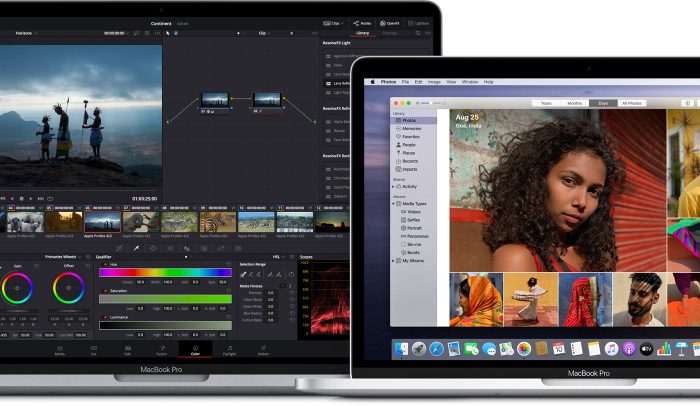Switch to All Photos view
This screenshot has height=406, width=700.
(x=632, y=103)
